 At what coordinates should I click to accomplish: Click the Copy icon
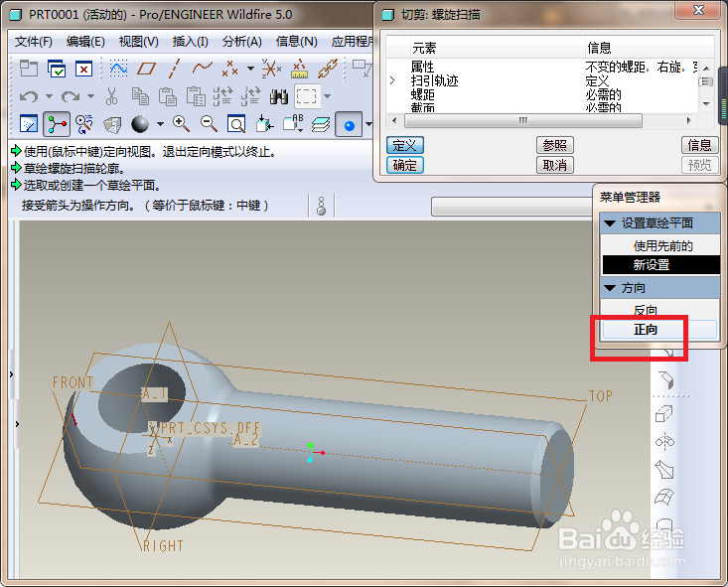pyautogui.click(x=140, y=96)
